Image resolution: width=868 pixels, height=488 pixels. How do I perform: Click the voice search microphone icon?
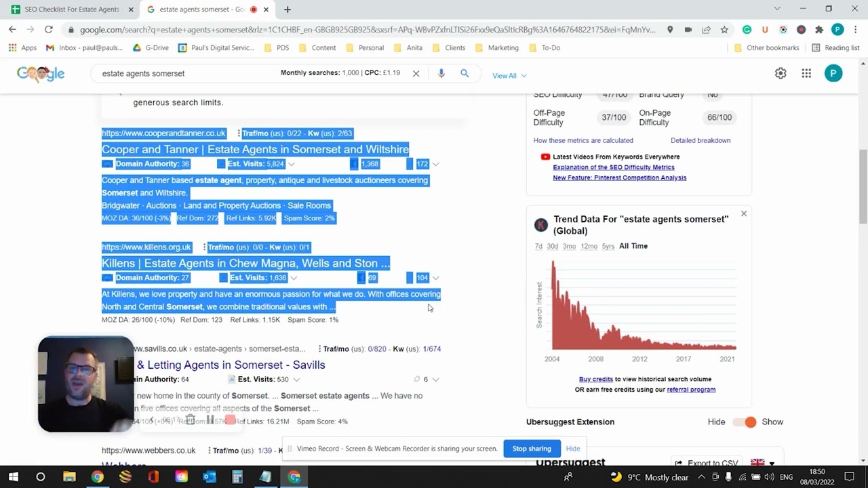[441, 73]
